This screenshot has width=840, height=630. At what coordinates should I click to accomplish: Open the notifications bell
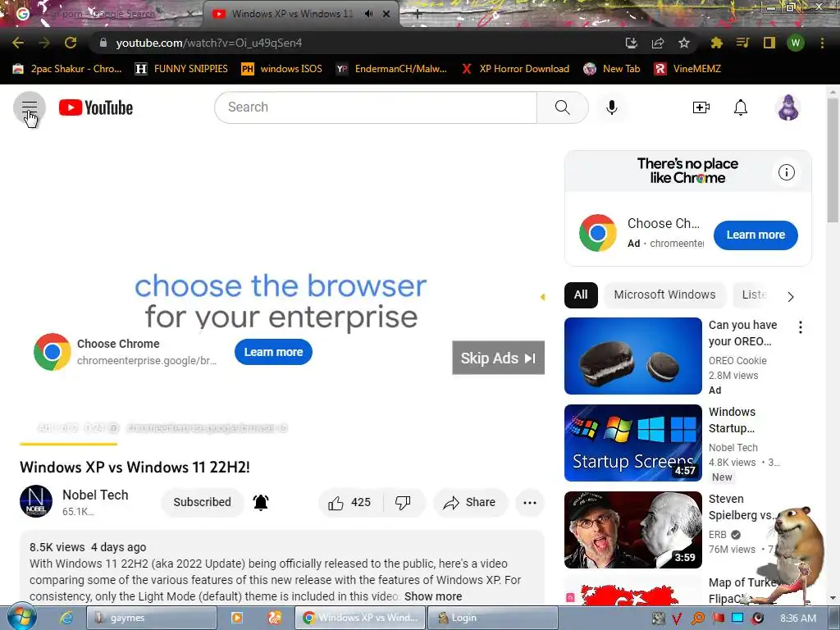pos(741,107)
